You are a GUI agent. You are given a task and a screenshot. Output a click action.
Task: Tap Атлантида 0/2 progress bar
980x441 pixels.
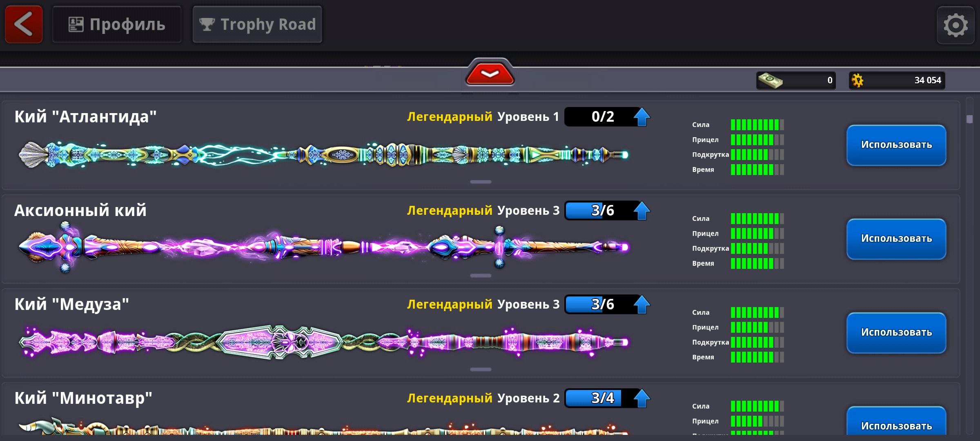[602, 117]
